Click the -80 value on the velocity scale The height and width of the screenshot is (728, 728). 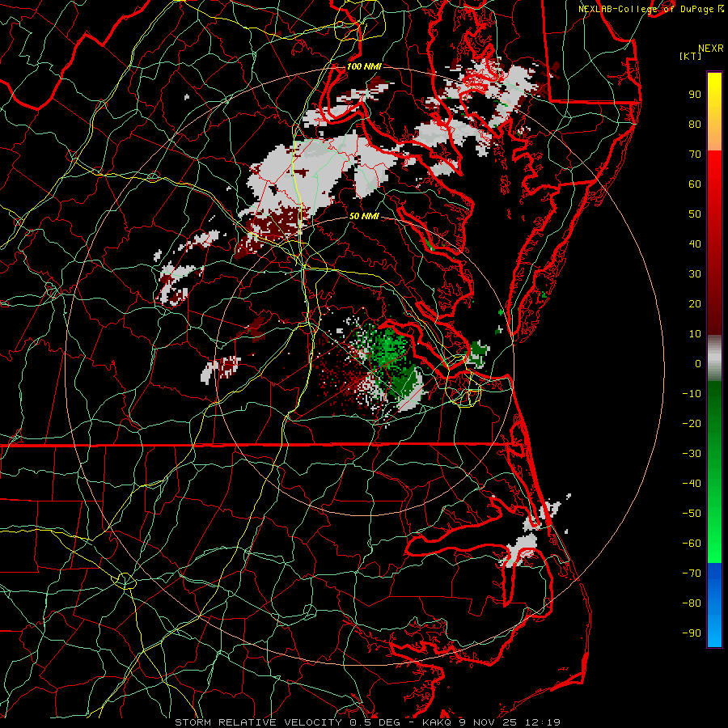pyautogui.click(x=692, y=603)
